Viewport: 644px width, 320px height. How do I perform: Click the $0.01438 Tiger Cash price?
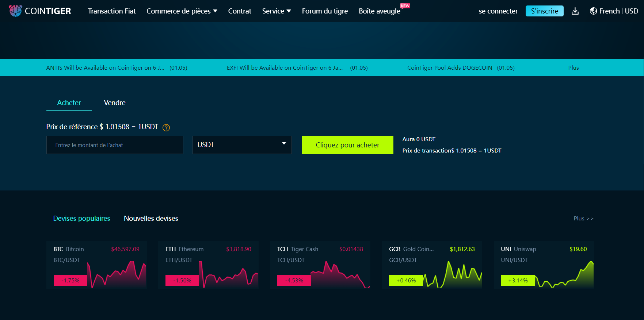[x=351, y=249]
